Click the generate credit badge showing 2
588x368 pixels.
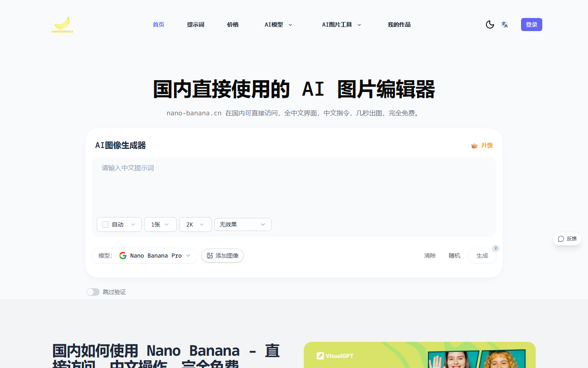point(496,248)
